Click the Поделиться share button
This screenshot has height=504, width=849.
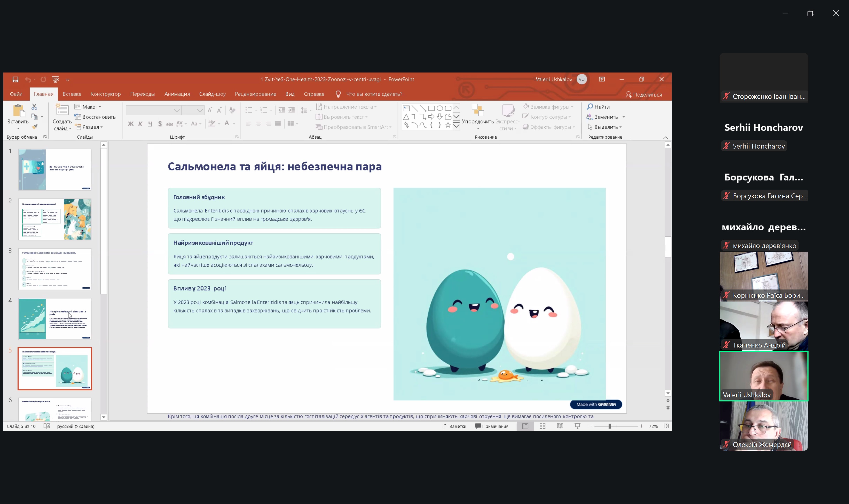tap(644, 95)
